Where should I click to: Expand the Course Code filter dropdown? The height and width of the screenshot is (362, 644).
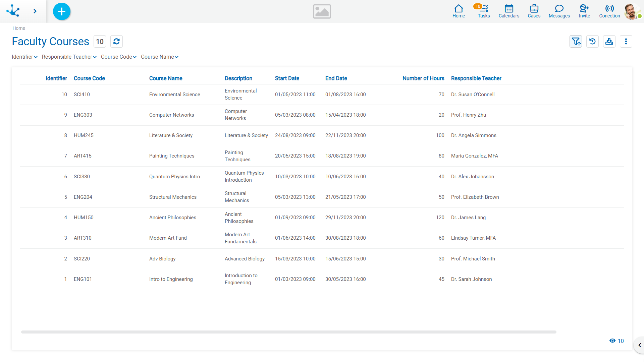click(x=118, y=57)
